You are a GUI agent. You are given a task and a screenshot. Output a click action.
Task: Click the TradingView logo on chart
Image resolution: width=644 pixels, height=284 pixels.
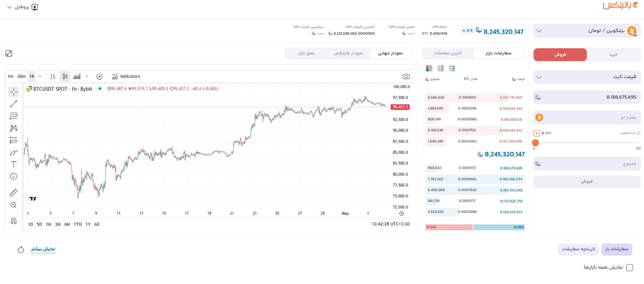[x=33, y=198]
